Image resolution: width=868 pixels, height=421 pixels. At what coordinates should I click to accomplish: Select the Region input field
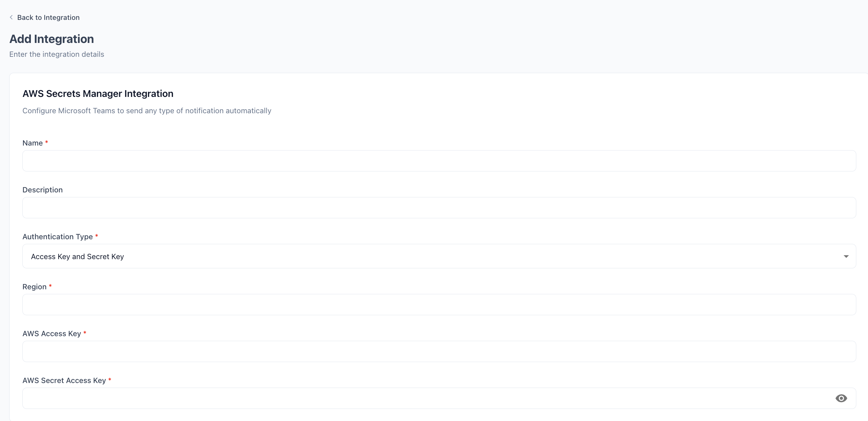pos(439,305)
